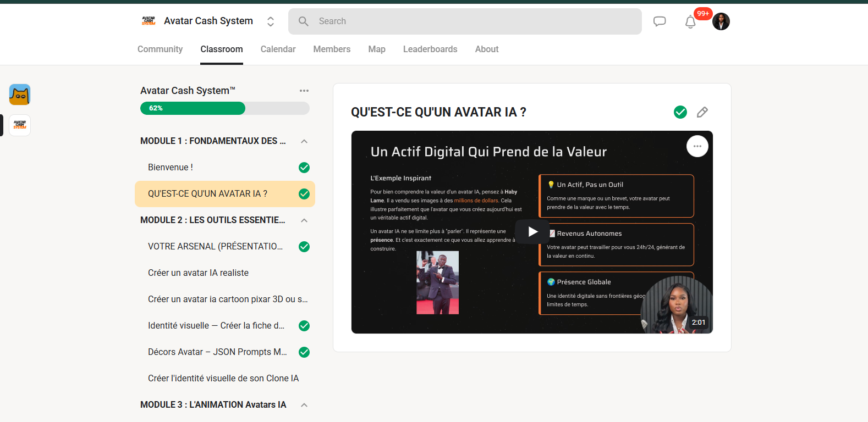
Task: Switch to Map tab
Action: 377,49
